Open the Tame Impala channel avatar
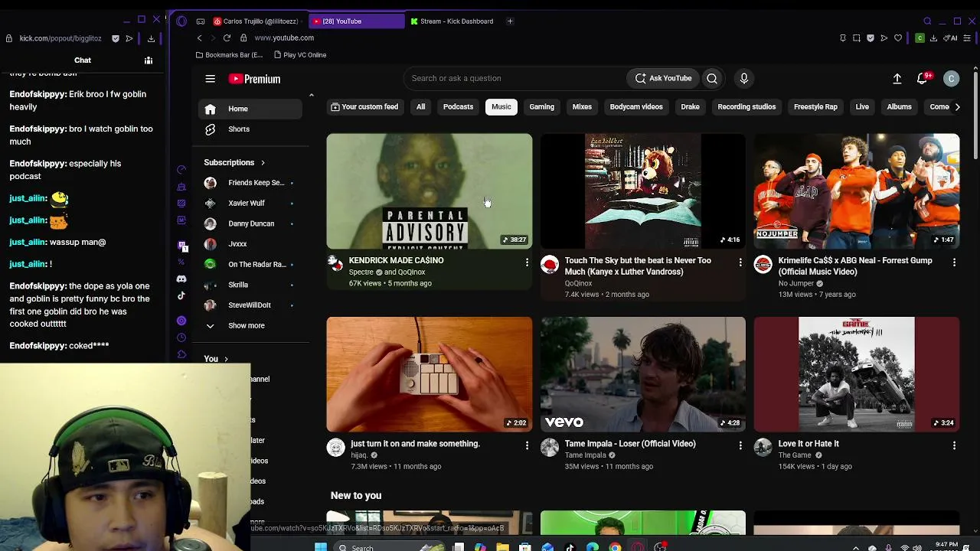This screenshot has width=980, height=551. pos(550,448)
